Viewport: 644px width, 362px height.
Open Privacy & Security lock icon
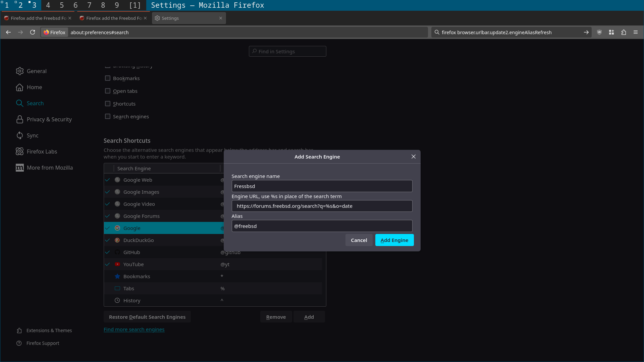tap(20, 119)
